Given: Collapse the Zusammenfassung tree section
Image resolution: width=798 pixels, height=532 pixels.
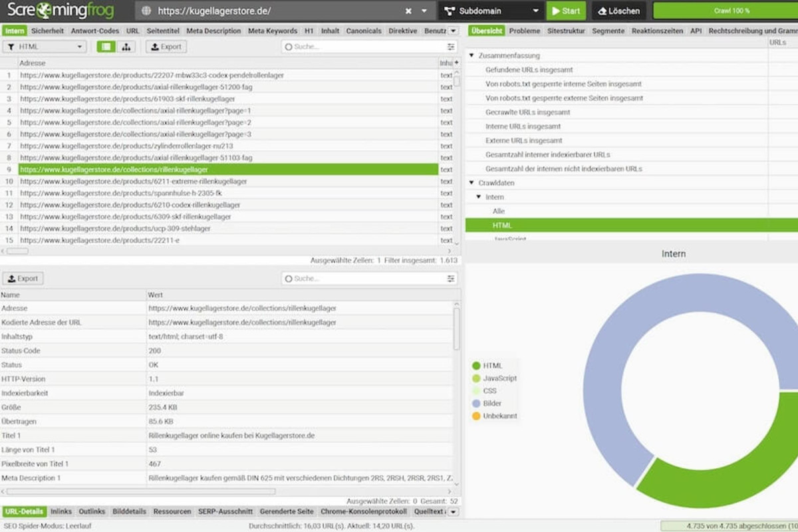Looking at the screenshot, I should click(x=471, y=56).
